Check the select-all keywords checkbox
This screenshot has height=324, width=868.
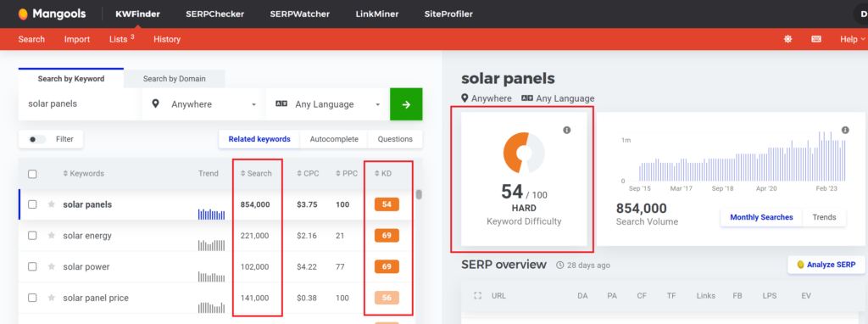point(32,174)
